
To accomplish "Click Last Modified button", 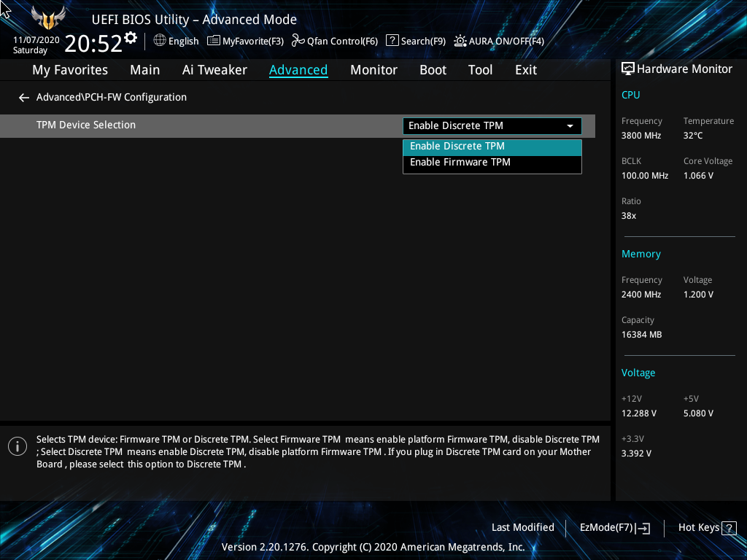I will (522, 528).
